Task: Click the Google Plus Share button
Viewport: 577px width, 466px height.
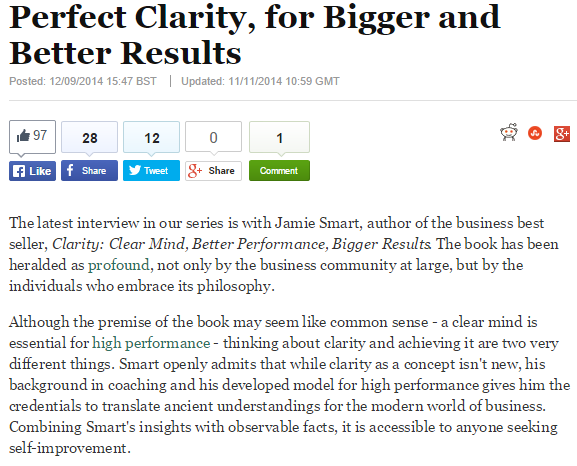Action: tap(213, 171)
